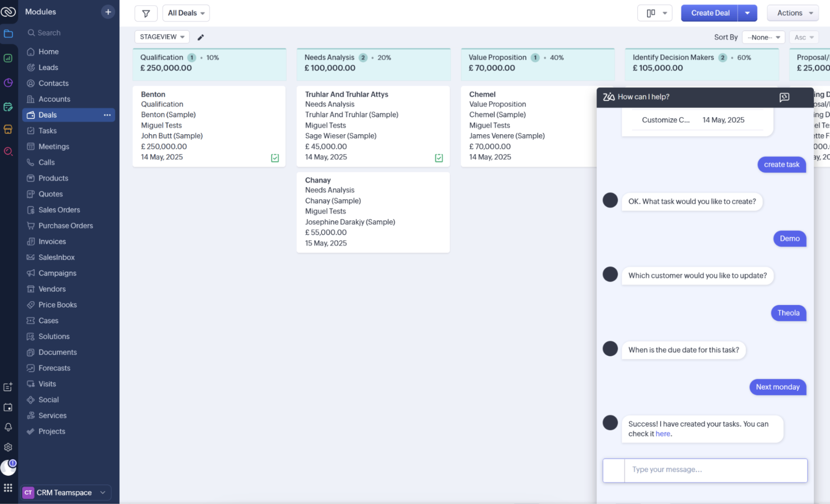Click the Type your message input
This screenshot has width=830, height=504.
[716, 470]
